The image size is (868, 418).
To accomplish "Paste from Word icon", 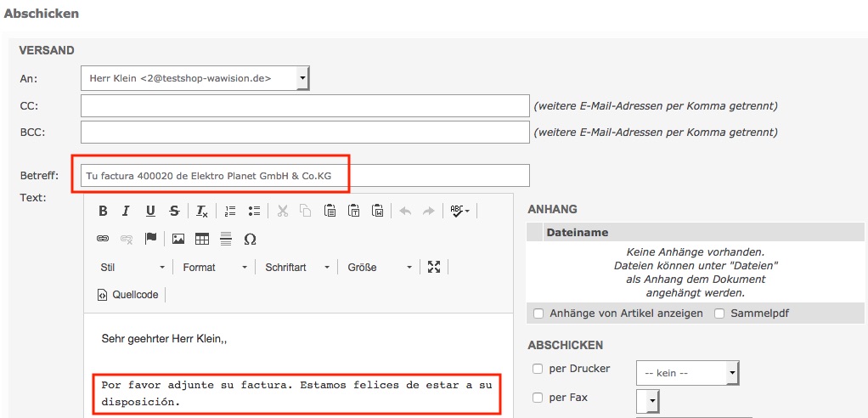I will 378,211.
